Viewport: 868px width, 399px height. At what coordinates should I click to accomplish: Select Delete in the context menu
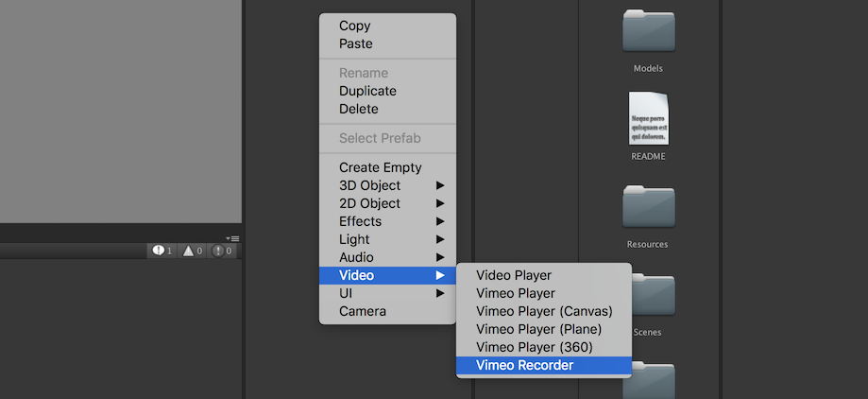(x=387, y=109)
